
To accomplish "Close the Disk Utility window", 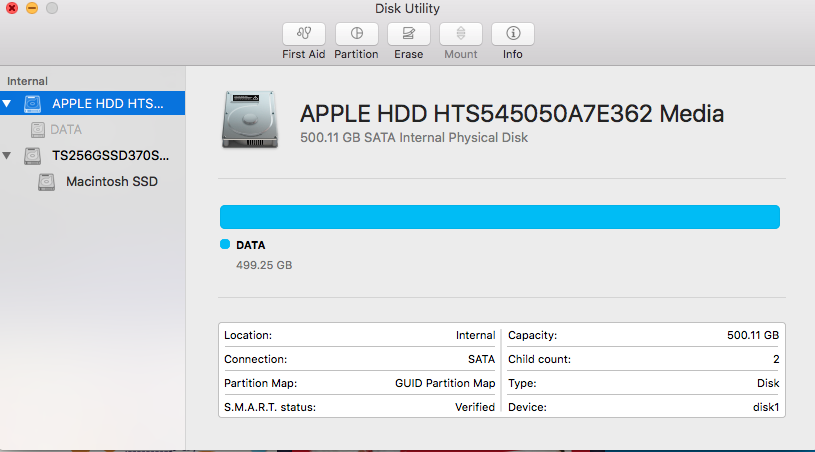I will [11, 8].
